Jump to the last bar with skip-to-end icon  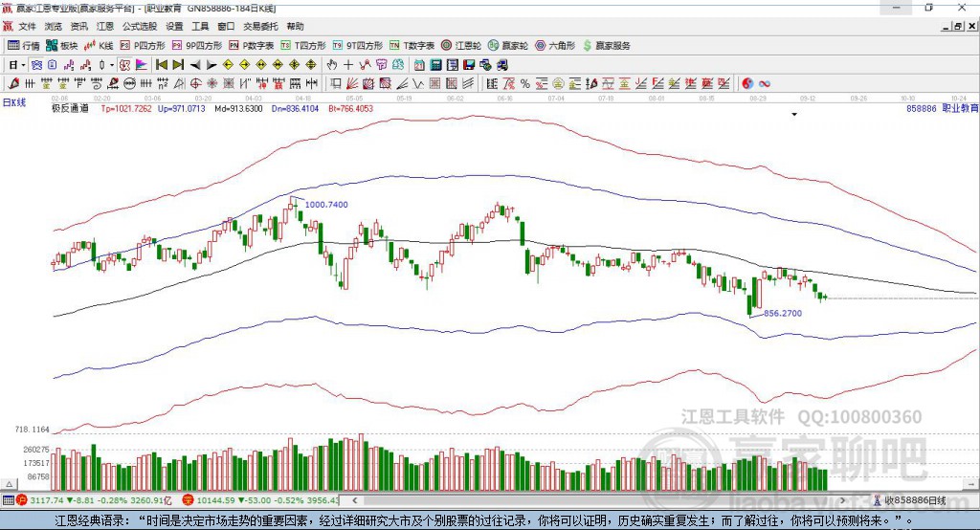[178, 65]
